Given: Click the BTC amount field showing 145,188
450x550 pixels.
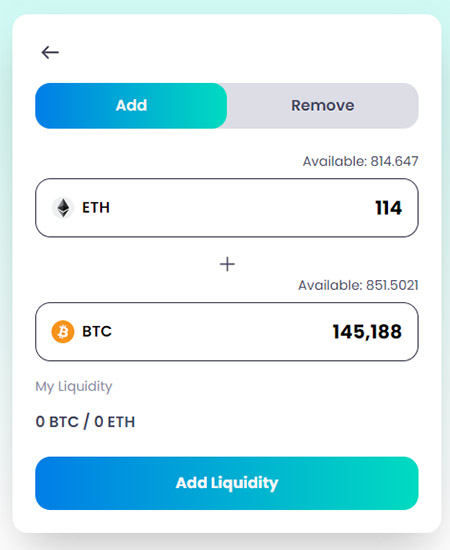Looking at the screenshot, I should click(227, 331).
